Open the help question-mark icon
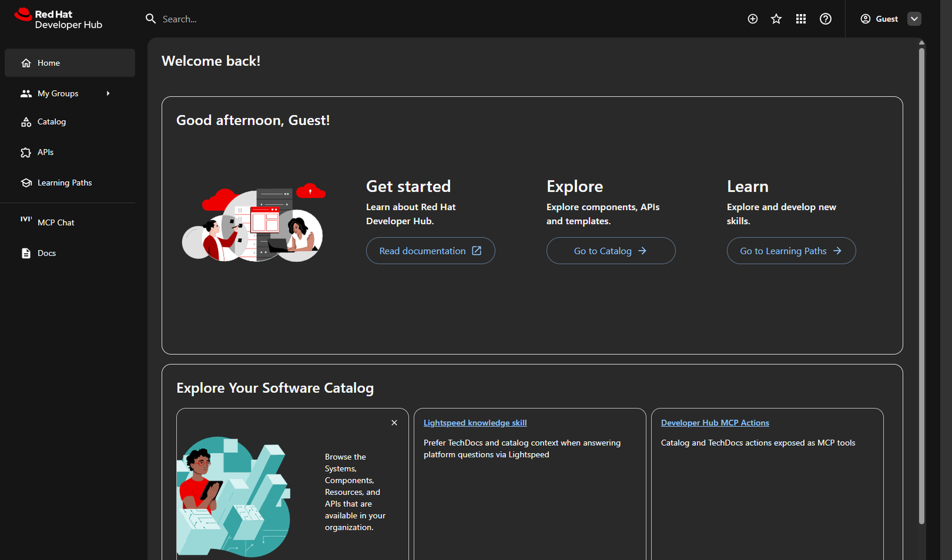Viewport: 952px width, 560px height. (826, 19)
